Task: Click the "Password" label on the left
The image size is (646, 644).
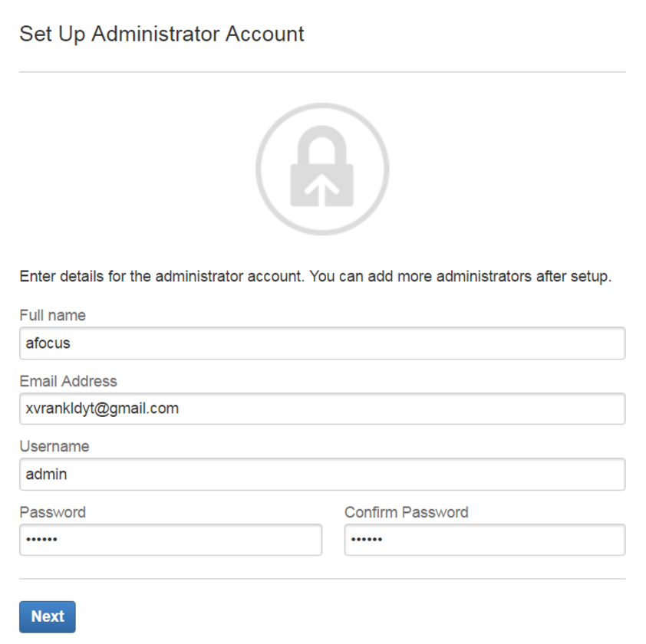Action: click(52, 512)
